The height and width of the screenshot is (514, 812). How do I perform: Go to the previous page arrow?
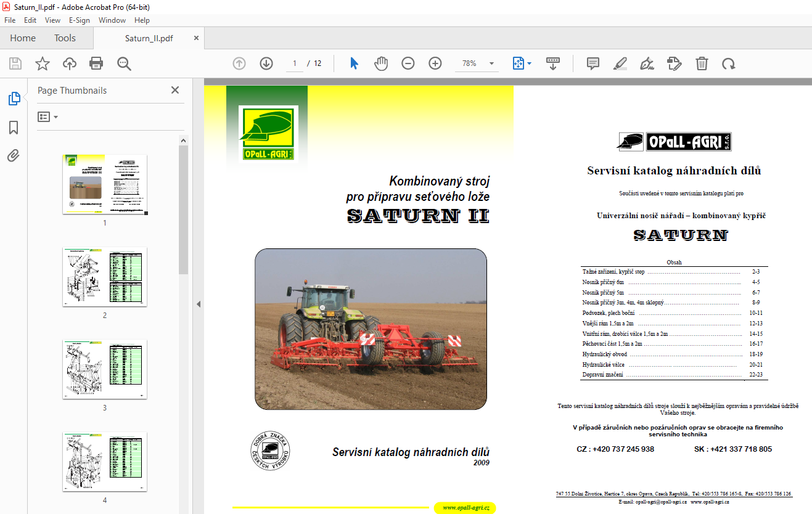239,63
